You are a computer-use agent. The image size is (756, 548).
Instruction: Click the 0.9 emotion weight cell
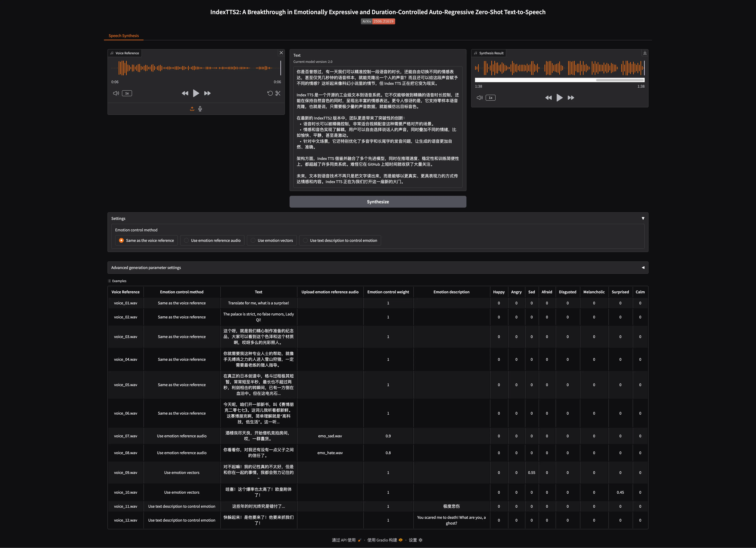[388, 436]
